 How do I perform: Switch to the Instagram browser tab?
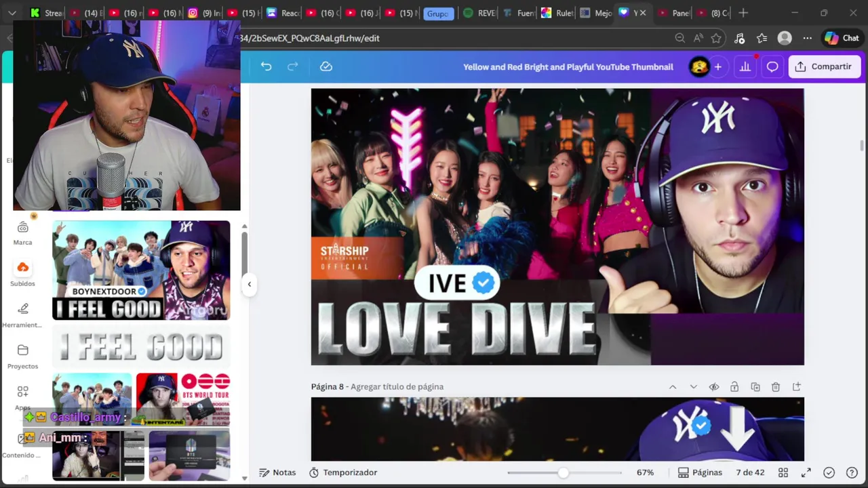(x=203, y=13)
